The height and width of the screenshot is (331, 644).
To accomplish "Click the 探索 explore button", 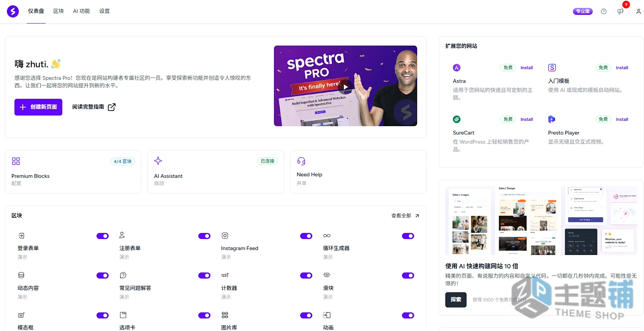I will pyautogui.click(x=456, y=300).
